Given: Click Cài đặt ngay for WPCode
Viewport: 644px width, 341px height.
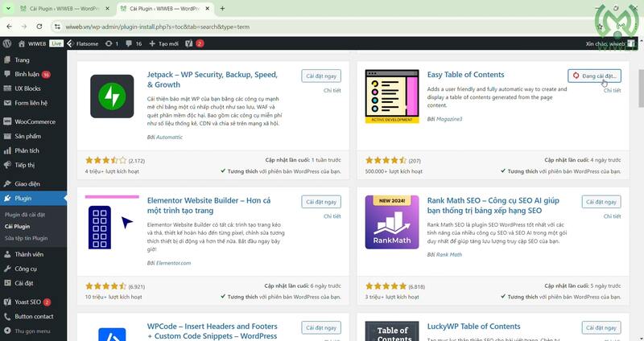Looking at the screenshot, I should point(321,328).
